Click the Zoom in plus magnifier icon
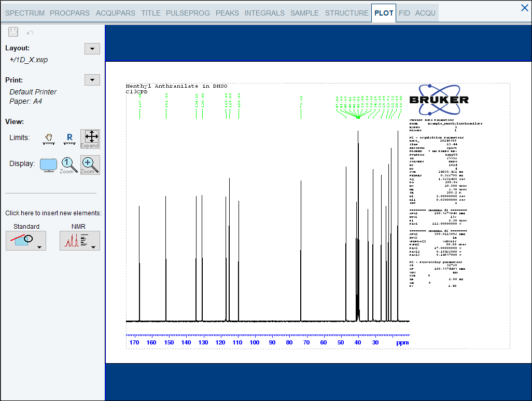Image resolution: width=532 pixels, height=401 pixels. click(x=90, y=165)
